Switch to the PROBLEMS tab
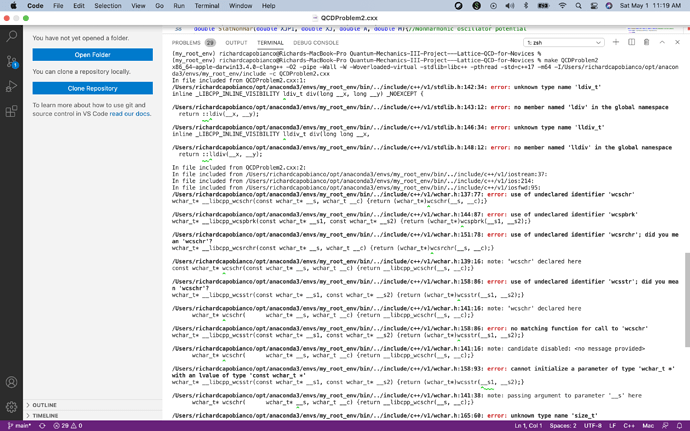 point(186,43)
